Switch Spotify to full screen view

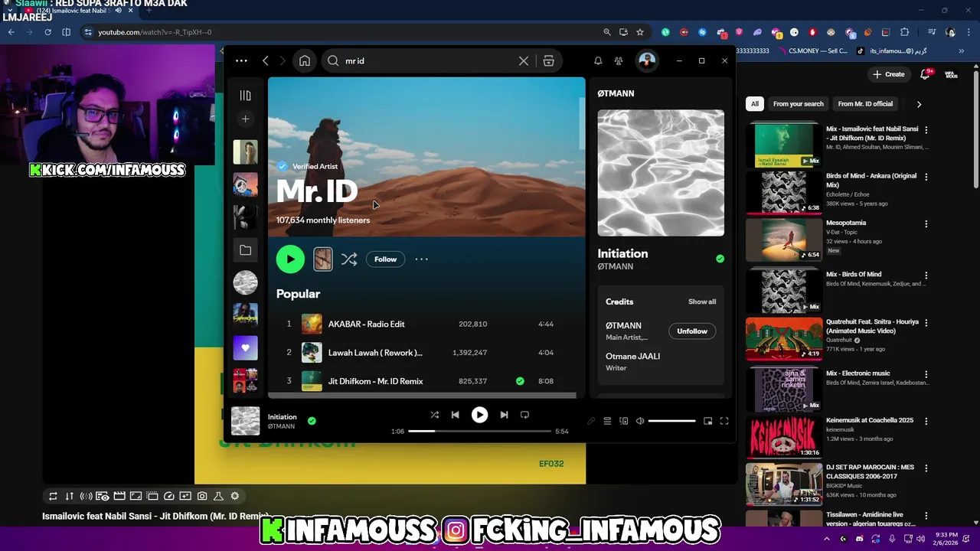[x=724, y=421]
